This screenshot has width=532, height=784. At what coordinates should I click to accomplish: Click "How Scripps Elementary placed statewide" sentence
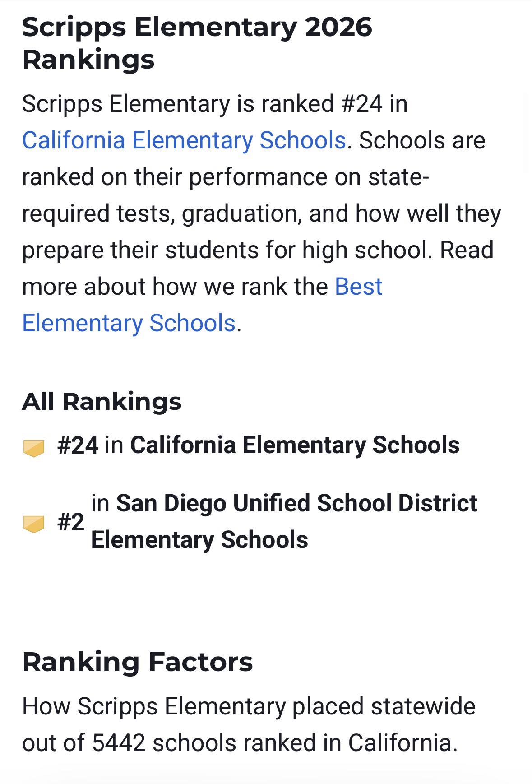[x=249, y=706]
